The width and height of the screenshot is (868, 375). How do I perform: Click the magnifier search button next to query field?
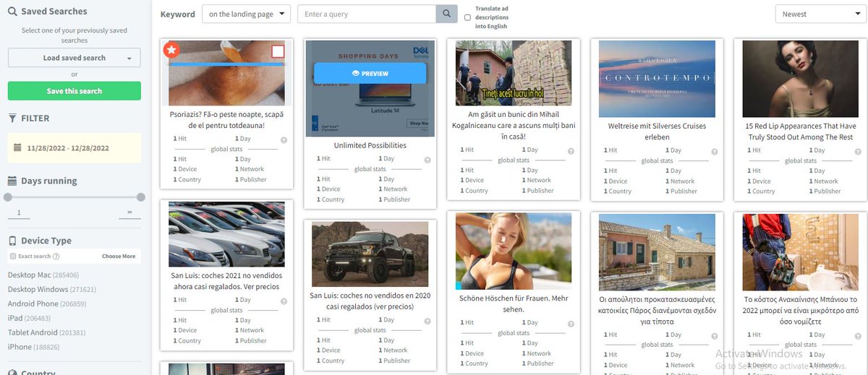(447, 14)
